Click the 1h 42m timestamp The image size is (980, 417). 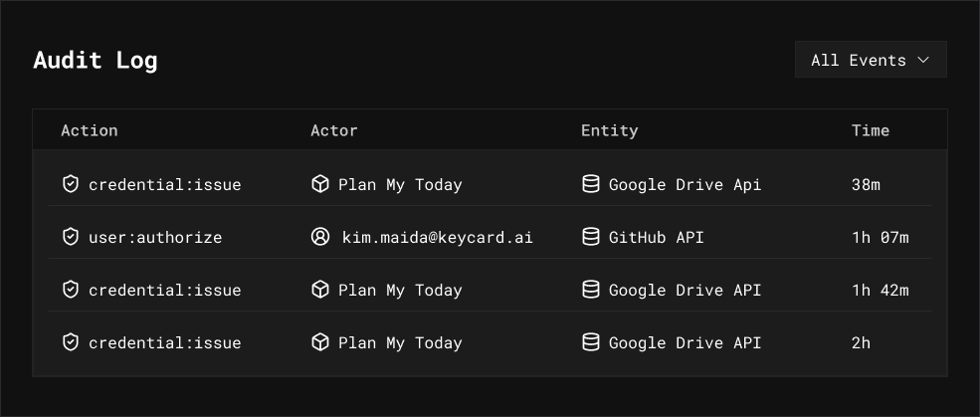[880, 290]
